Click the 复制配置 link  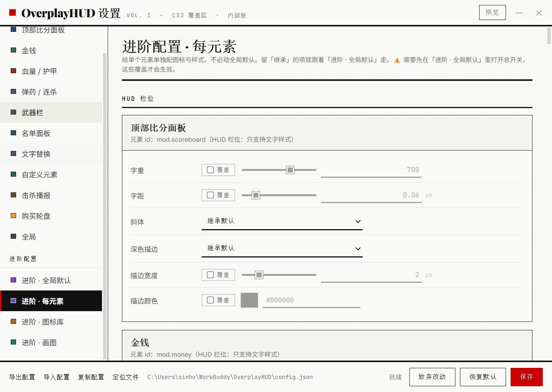pos(91,377)
